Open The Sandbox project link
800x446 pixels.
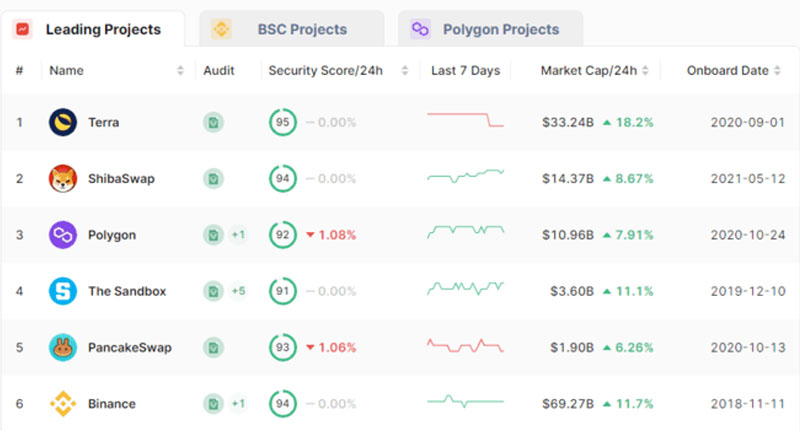click(127, 291)
